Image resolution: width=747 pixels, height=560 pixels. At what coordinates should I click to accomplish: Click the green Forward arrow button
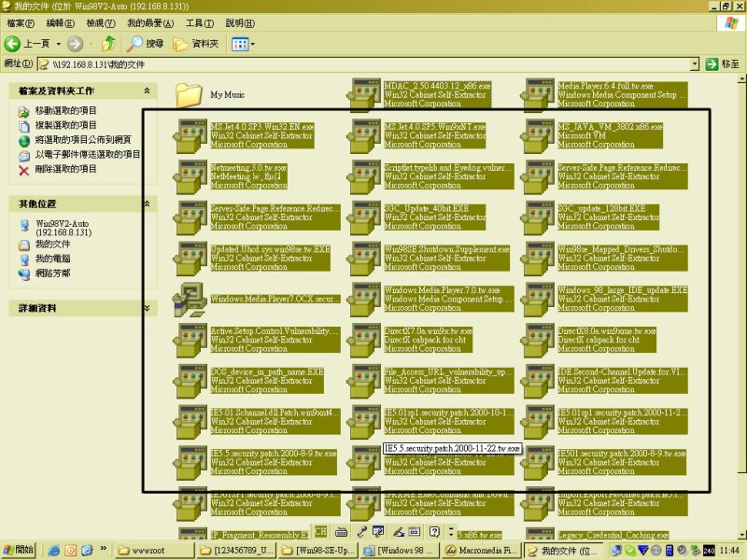pyautogui.click(x=75, y=44)
